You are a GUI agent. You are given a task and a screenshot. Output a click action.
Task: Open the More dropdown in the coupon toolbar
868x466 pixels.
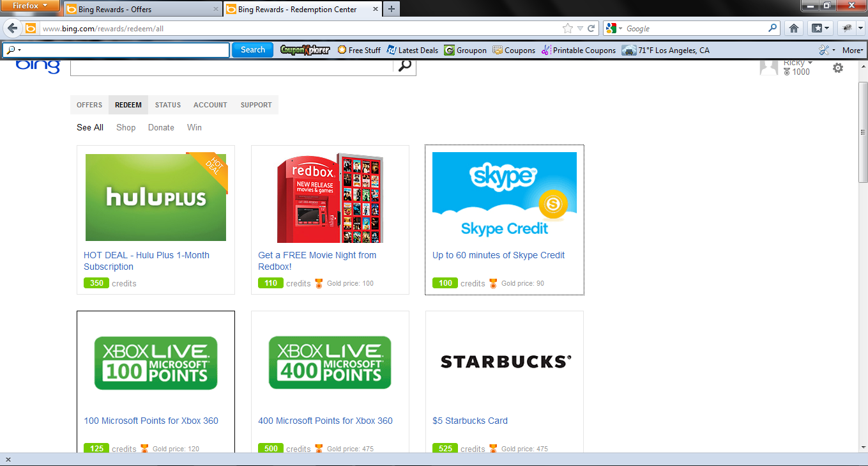852,50
